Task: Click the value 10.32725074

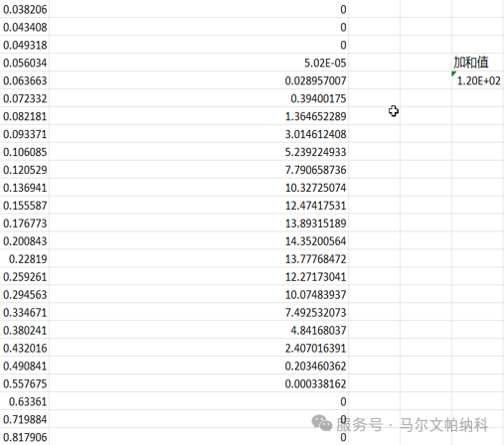Action: pyautogui.click(x=315, y=188)
